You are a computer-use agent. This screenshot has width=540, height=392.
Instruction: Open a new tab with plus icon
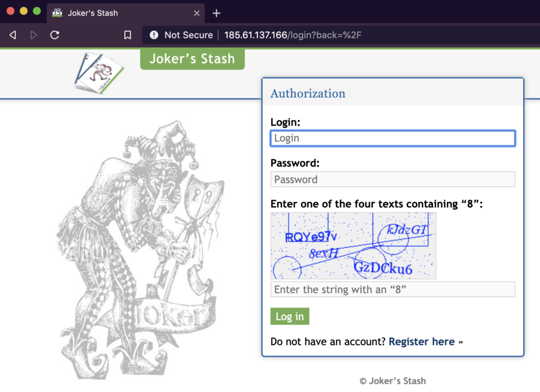click(x=216, y=13)
